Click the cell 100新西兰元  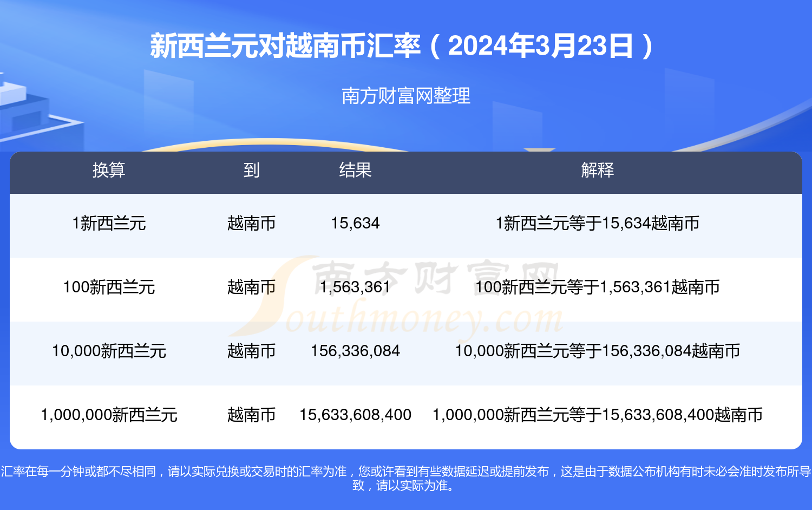[109, 287]
